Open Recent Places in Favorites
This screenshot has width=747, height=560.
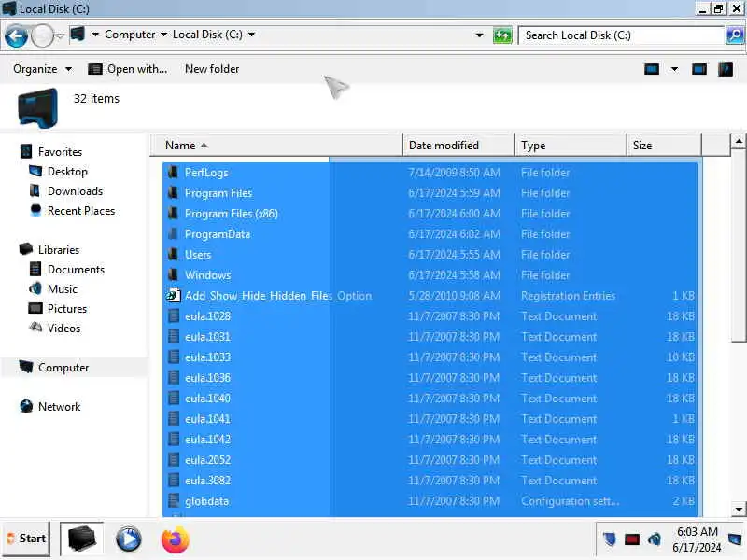(x=81, y=211)
